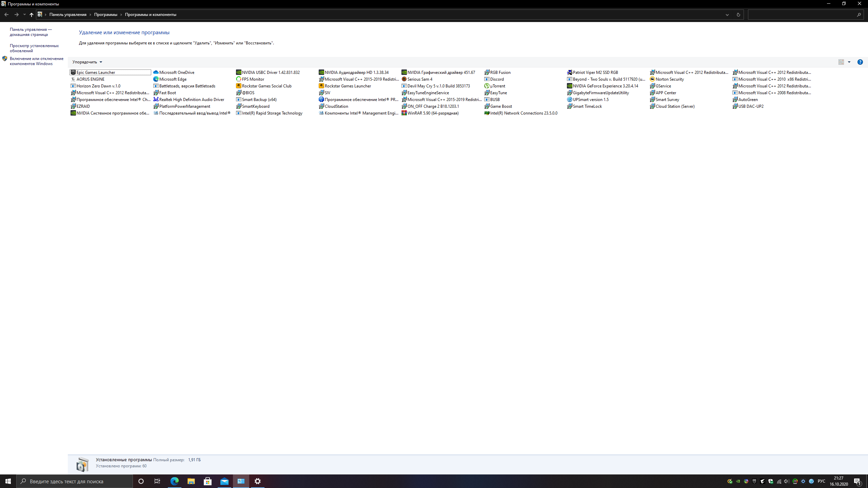This screenshot has height=488, width=868.
Task: Open Просмотр установленных обновлений link
Action: coord(34,48)
